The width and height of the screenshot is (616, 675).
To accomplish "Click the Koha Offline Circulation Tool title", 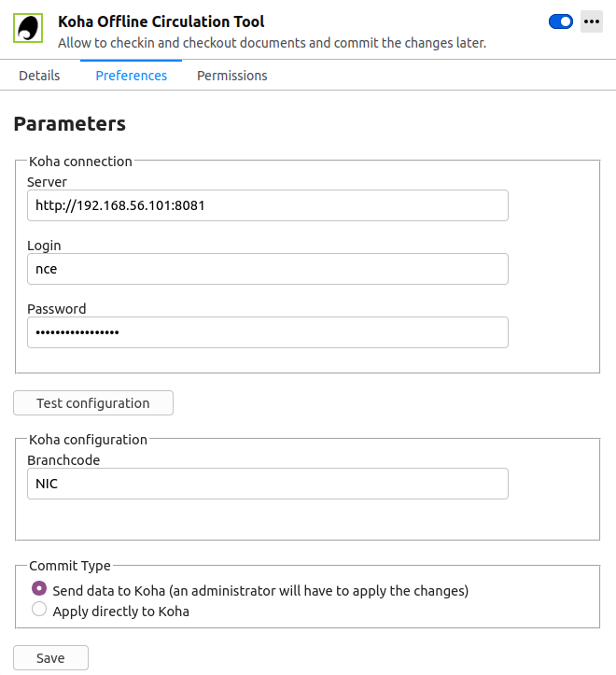I will click(x=161, y=21).
